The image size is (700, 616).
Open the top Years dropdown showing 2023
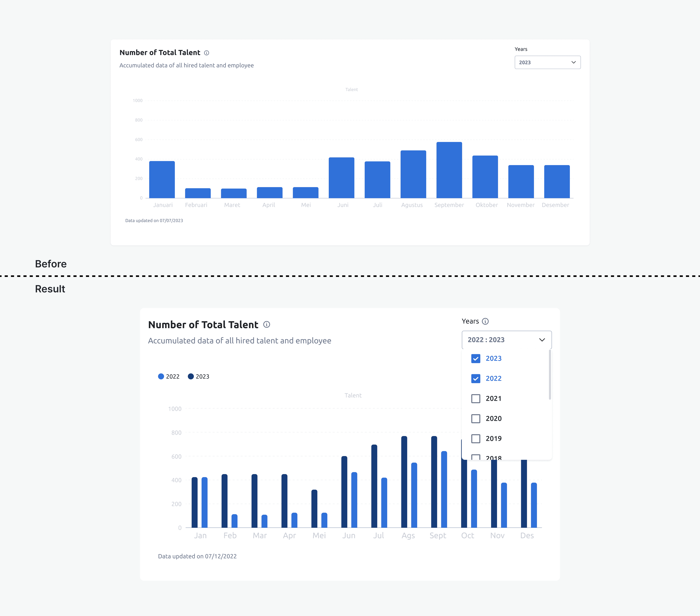pos(547,62)
